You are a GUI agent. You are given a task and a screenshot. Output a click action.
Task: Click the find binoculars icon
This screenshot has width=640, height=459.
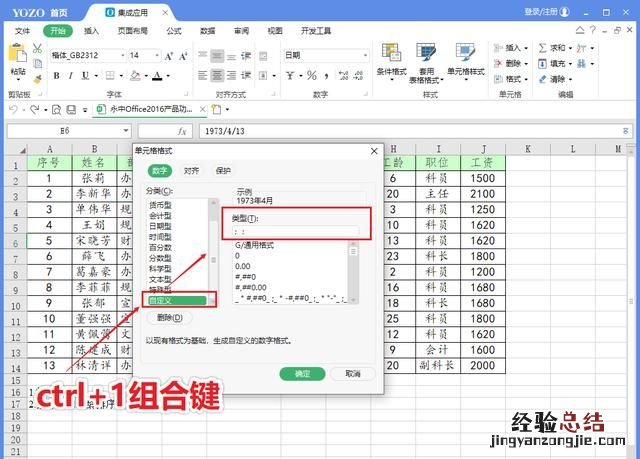tap(581, 64)
